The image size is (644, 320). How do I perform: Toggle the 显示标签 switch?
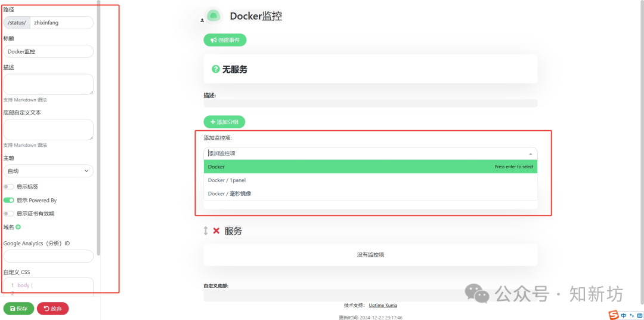click(x=8, y=187)
